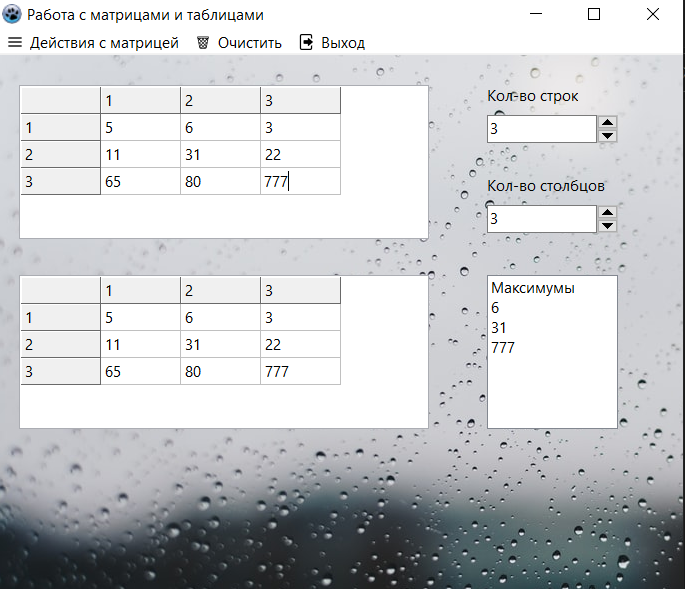Select value 6 in Максимумы list
Screen dimensions: 685x589
point(495,308)
